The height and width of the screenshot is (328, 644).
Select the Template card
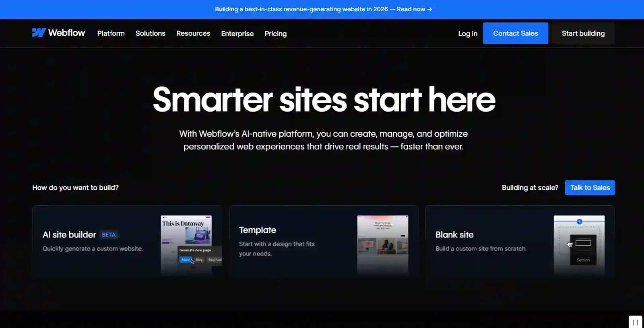click(324, 241)
